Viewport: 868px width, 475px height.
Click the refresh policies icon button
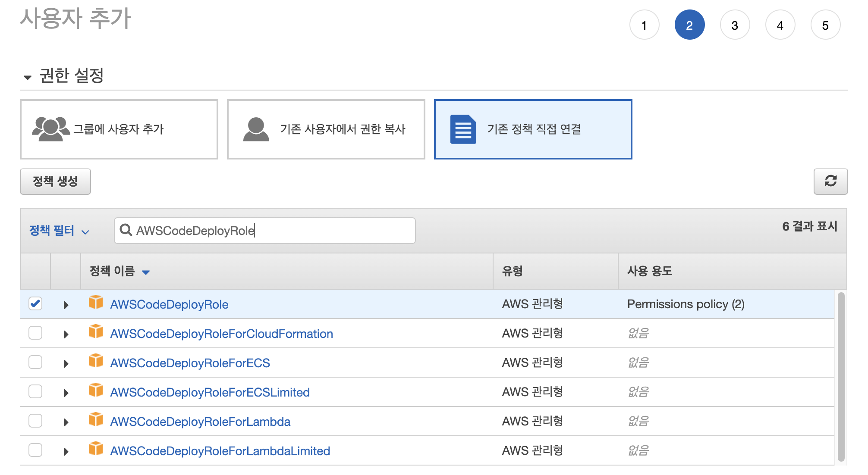(x=830, y=181)
